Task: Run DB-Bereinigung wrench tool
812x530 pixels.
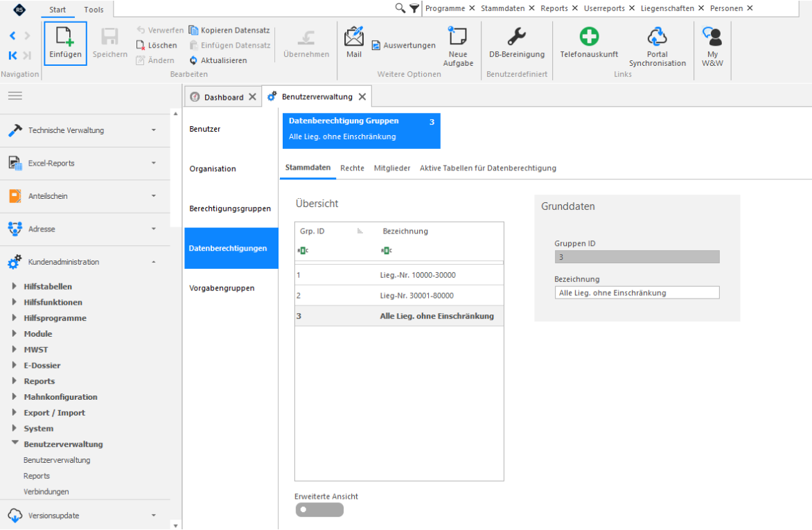Action: click(517, 42)
